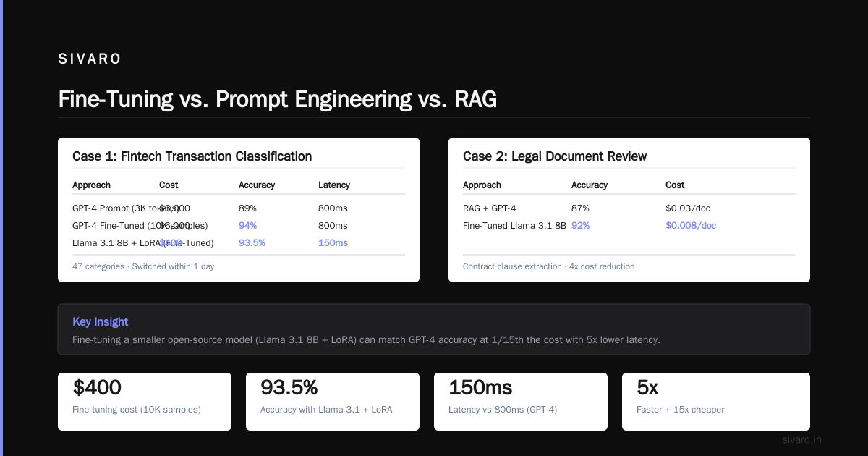Click the 93.5% accuracy stat card

333,402
